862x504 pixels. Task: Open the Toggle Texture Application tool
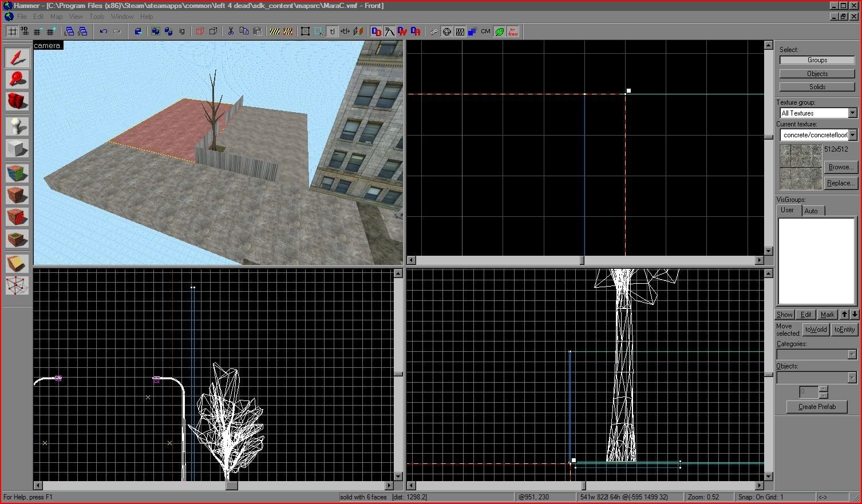[17, 173]
